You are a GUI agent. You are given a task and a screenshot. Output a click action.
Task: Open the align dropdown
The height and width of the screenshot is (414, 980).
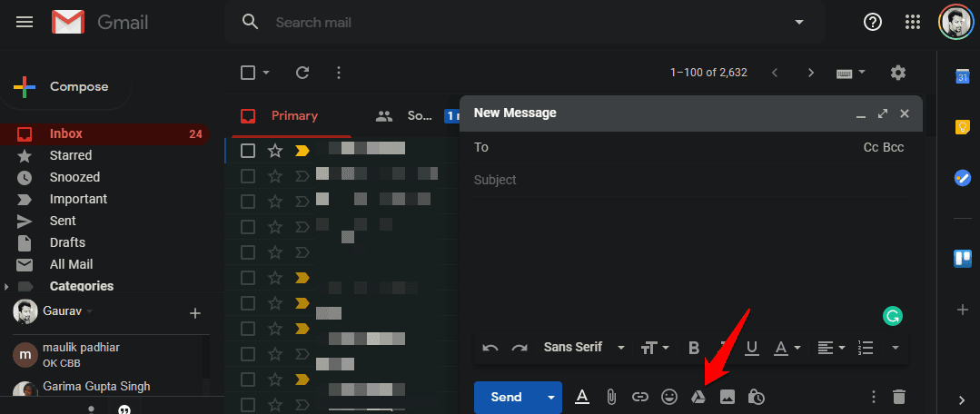[x=832, y=348]
